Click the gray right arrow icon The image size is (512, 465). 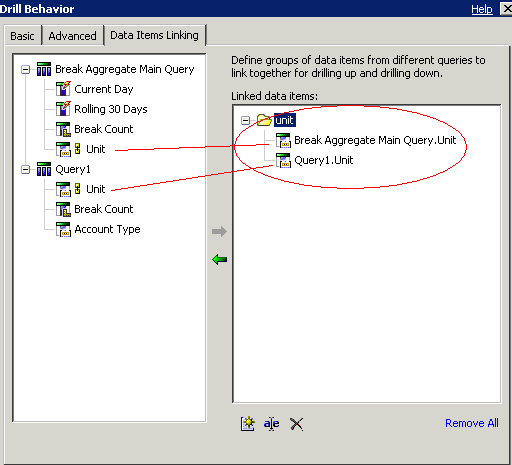point(219,231)
